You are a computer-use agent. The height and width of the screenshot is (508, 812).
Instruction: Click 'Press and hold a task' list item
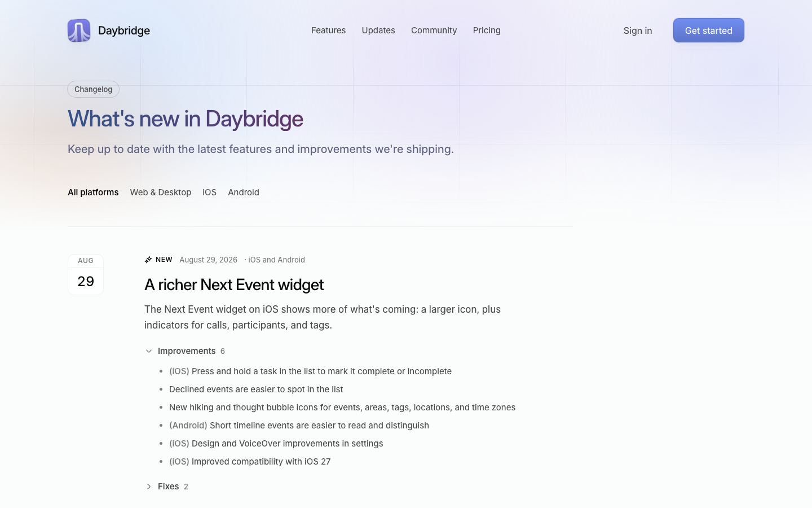pyautogui.click(x=310, y=371)
